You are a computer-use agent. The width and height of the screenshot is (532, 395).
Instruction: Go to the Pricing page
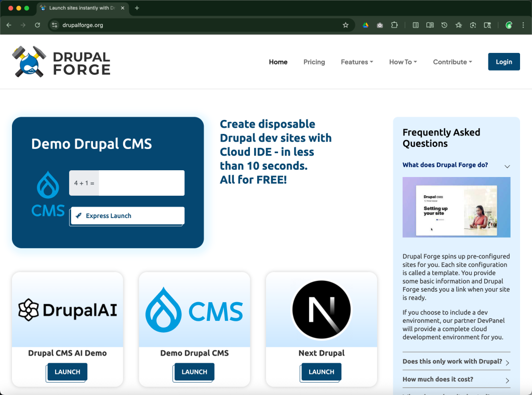pos(314,62)
